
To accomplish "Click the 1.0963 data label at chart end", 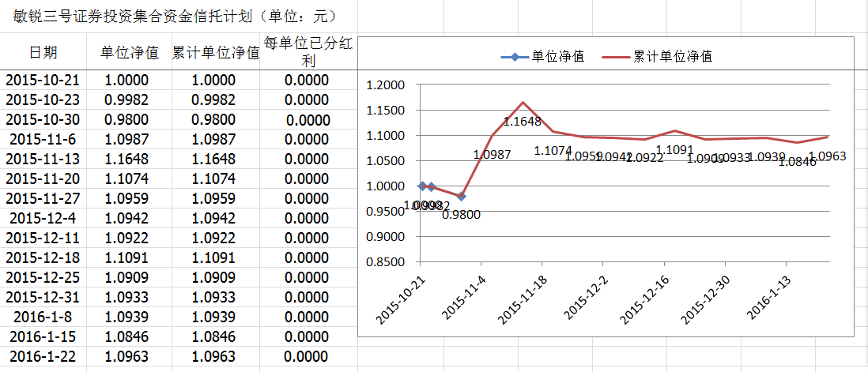I will [827, 156].
